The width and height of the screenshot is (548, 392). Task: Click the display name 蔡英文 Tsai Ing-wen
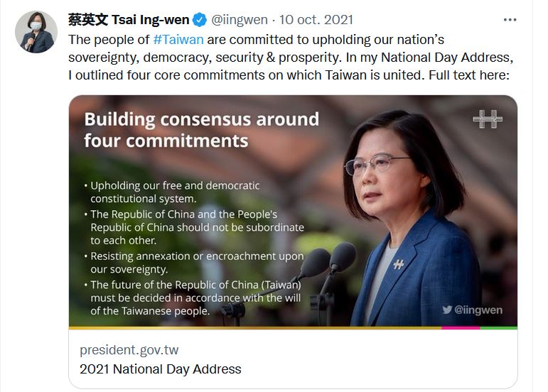click(x=129, y=20)
